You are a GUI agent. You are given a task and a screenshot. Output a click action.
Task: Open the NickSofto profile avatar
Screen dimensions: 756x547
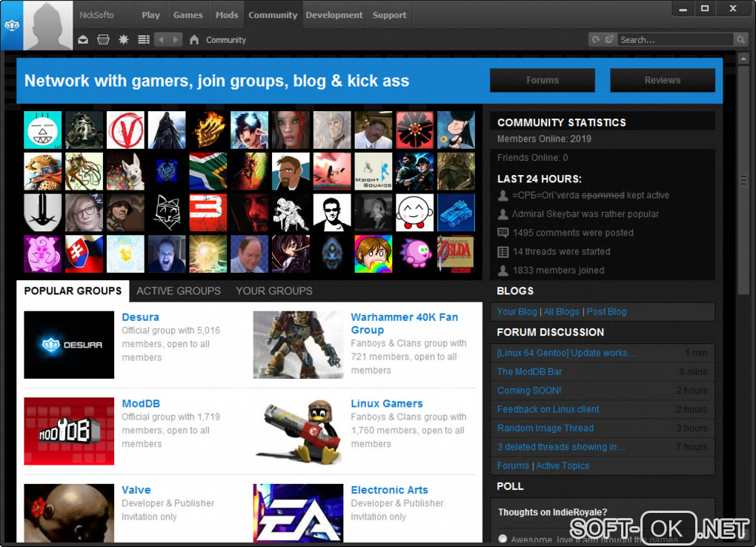click(48, 25)
